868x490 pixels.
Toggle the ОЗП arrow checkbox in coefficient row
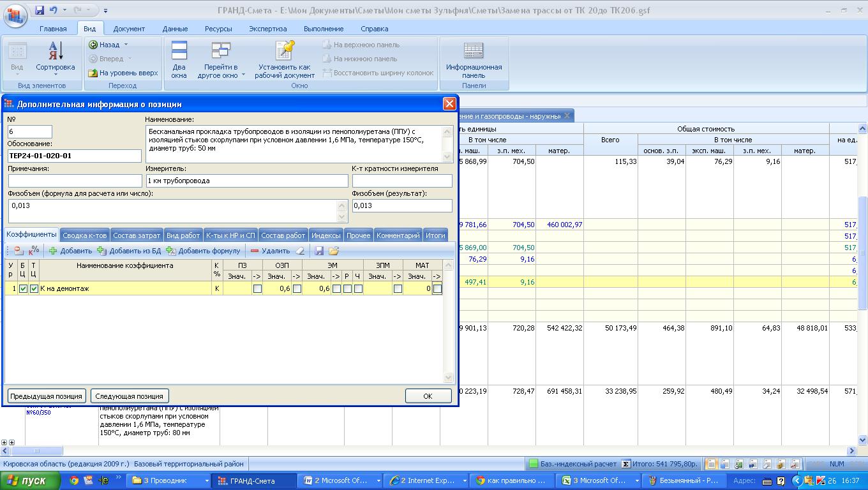297,289
